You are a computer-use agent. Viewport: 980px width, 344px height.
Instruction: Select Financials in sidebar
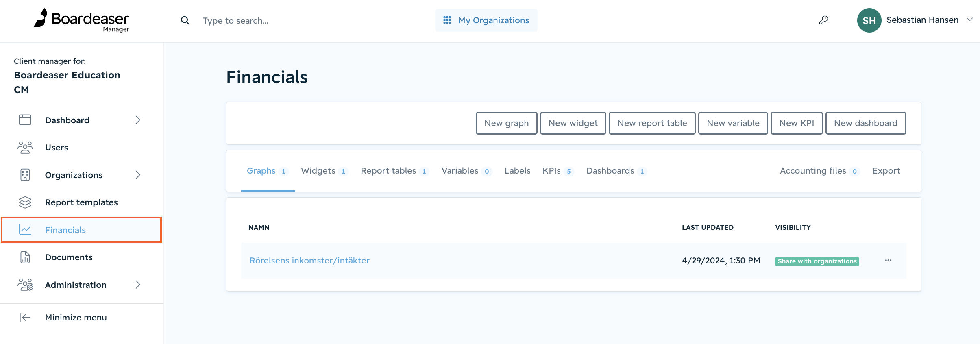tap(82, 230)
